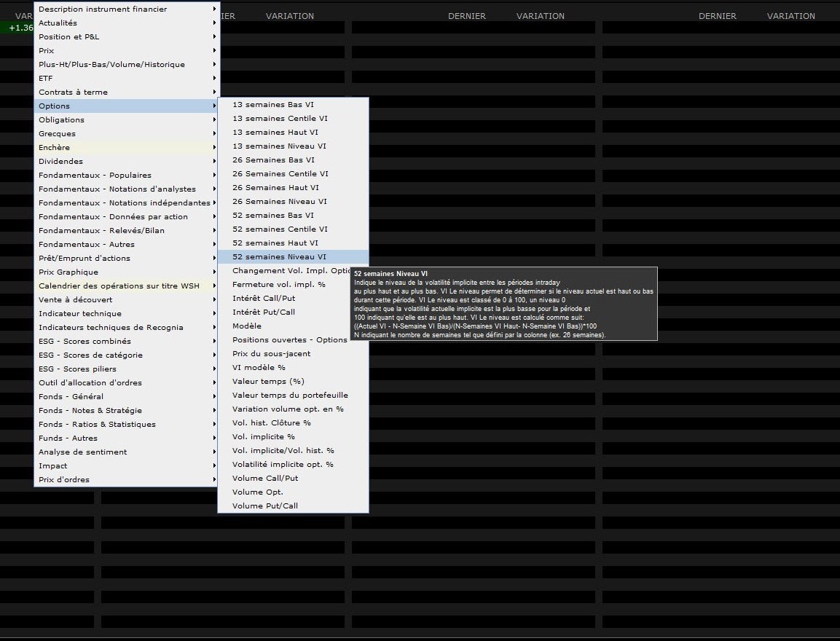Select 'Vol. hist. Clôture %' entry
The height and width of the screenshot is (641, 840).
[271, 422]
